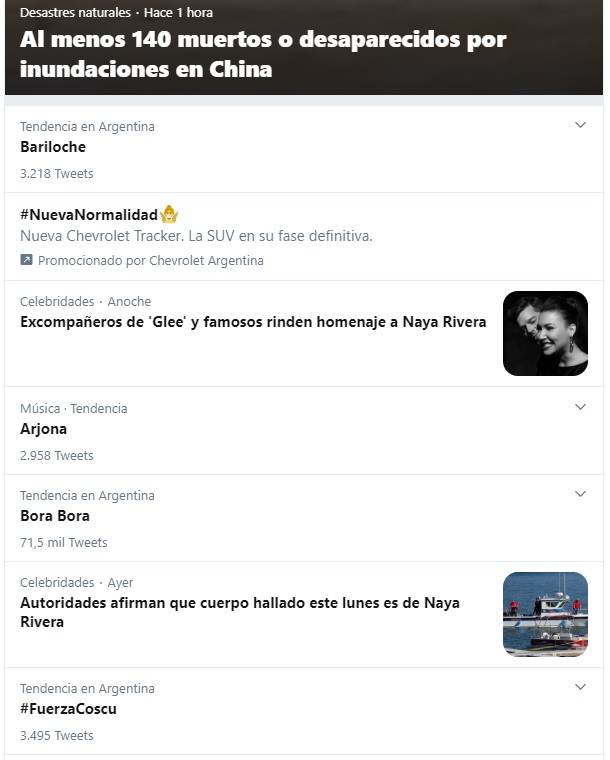Click 'Desastres naturales' category label
This screenshot has height=760, width=610.
pyautogui.click(x=75, y=13)
